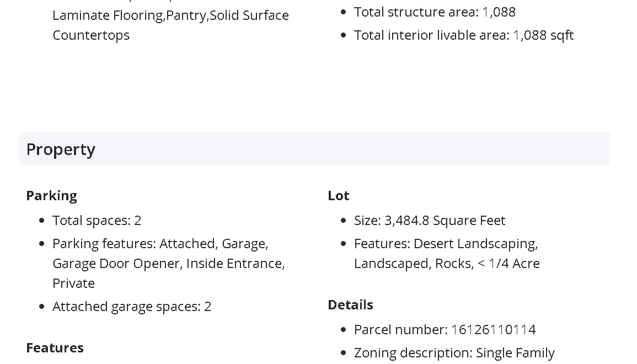Click the '< 1/4 Acre' text
Viewport: 637px width, 364px height.
508,264
